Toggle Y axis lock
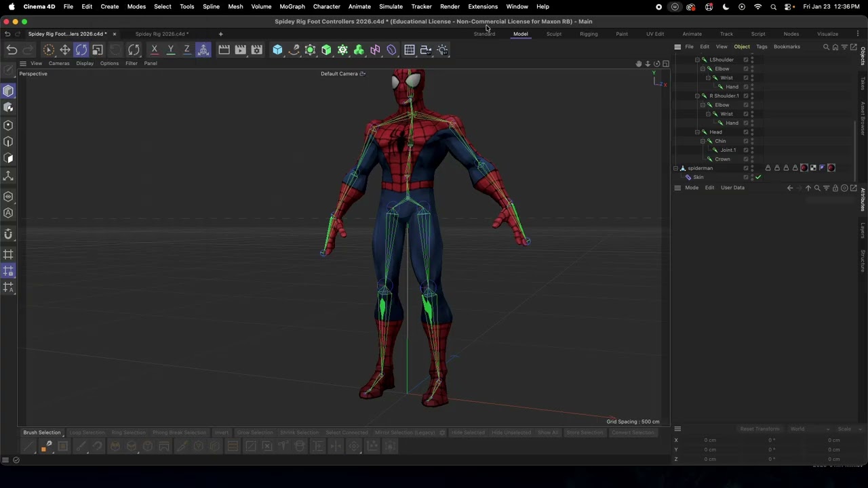This screenshot has height=488, width=868. pyautogui.click(x=171, y=49)
